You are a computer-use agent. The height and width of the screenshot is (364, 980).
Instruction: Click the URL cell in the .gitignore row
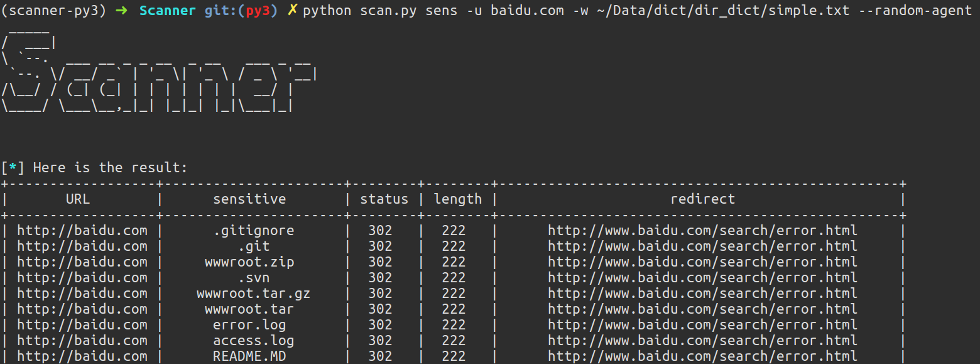point(82,231)
